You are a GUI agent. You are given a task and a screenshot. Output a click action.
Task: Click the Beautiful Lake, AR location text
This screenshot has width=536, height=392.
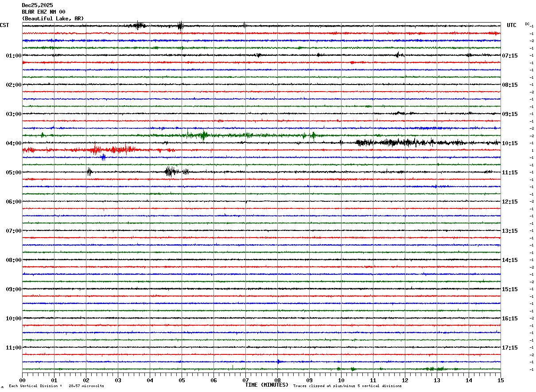(53, 19)
